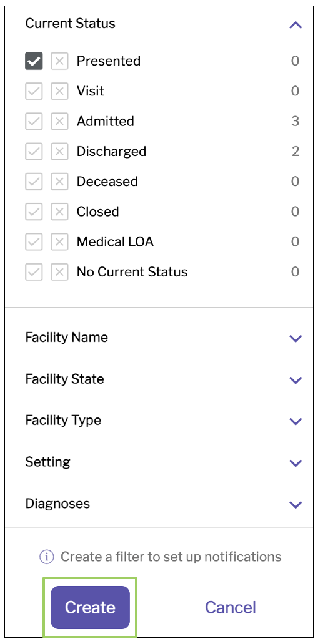
Task: Expand the Facility State section
Action: tap(296, 380)
